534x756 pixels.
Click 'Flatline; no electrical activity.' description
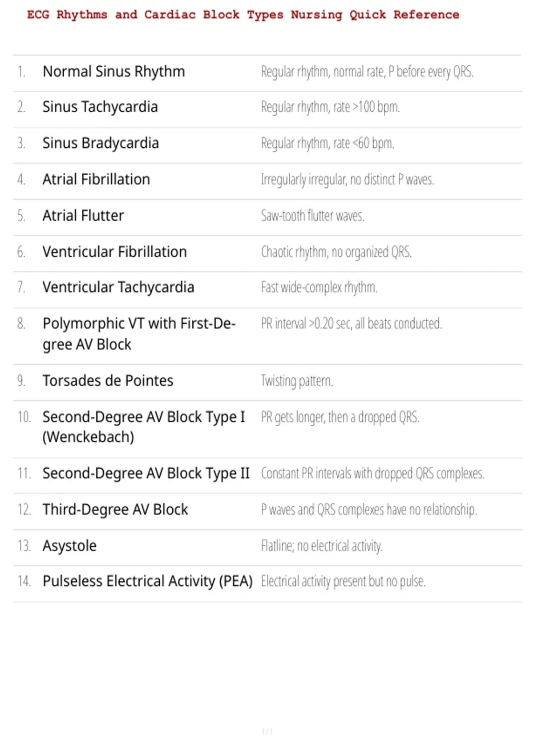coord(322,546)
